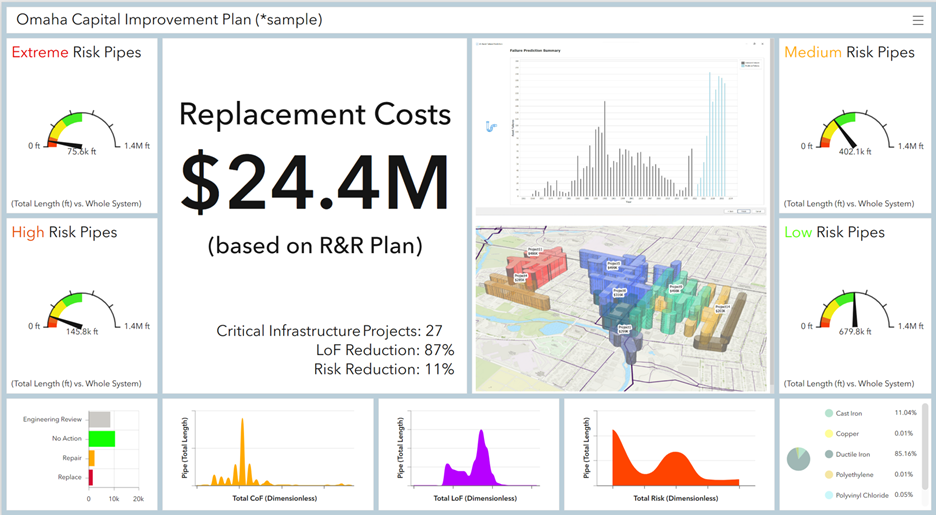
Task: Select the green No Action bar
Action: [x=102, y=438]
